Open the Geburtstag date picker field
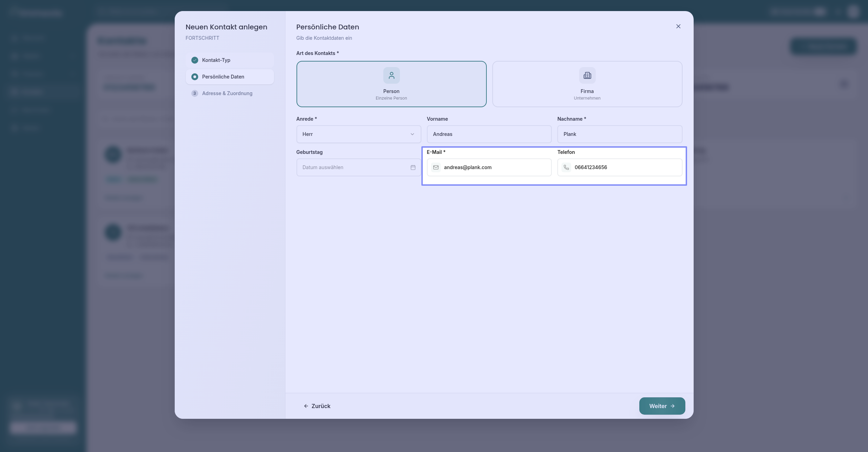This screenshot has height=452, width=868. (353, 167)
